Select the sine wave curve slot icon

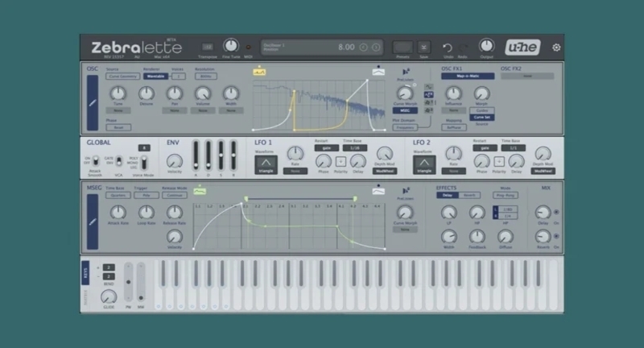[428, 87]
